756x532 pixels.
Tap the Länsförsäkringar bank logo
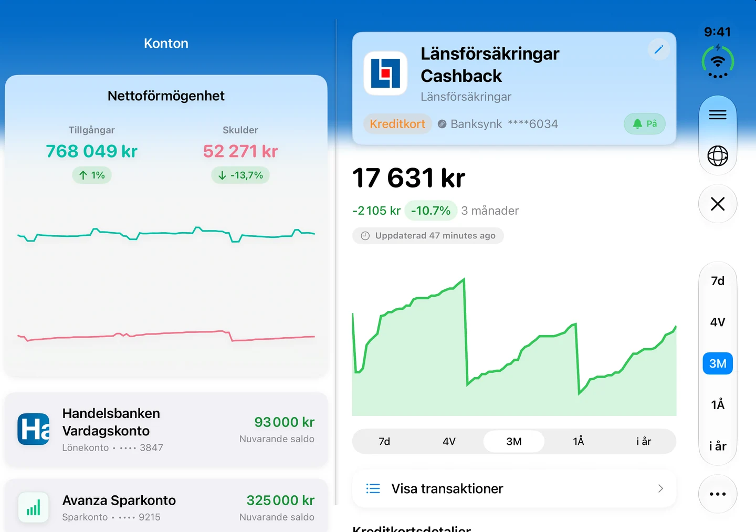[385, 73]
